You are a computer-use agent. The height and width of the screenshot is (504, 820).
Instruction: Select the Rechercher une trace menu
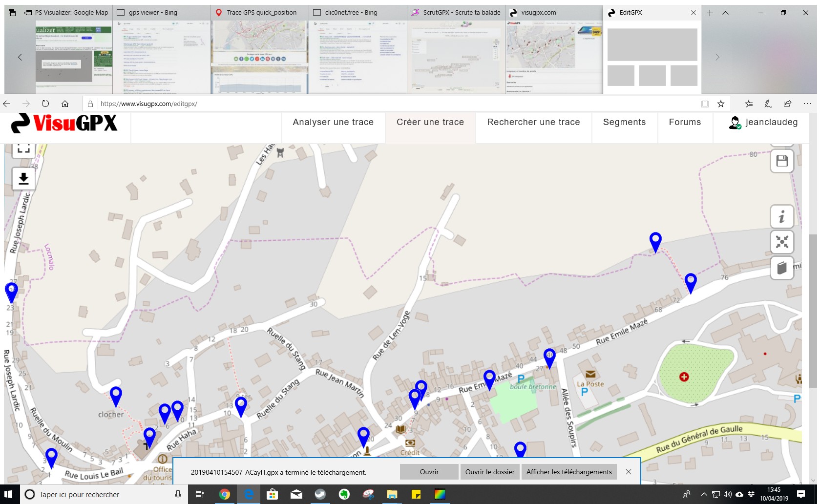tap(533, 122)
